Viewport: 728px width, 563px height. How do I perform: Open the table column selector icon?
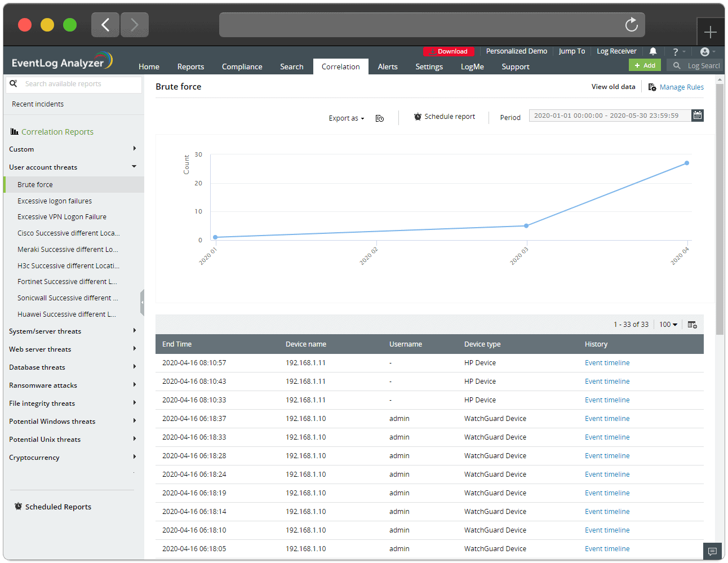[x=693, y=325]
